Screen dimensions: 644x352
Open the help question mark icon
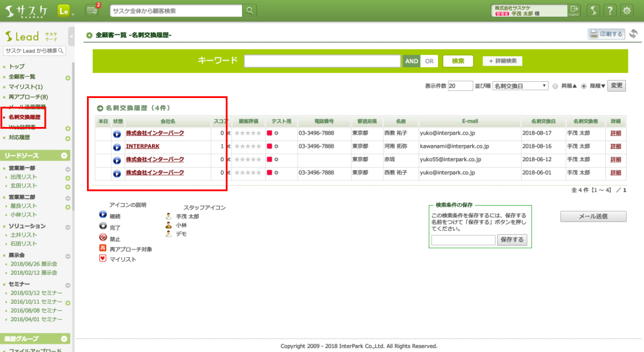[609, 11]
